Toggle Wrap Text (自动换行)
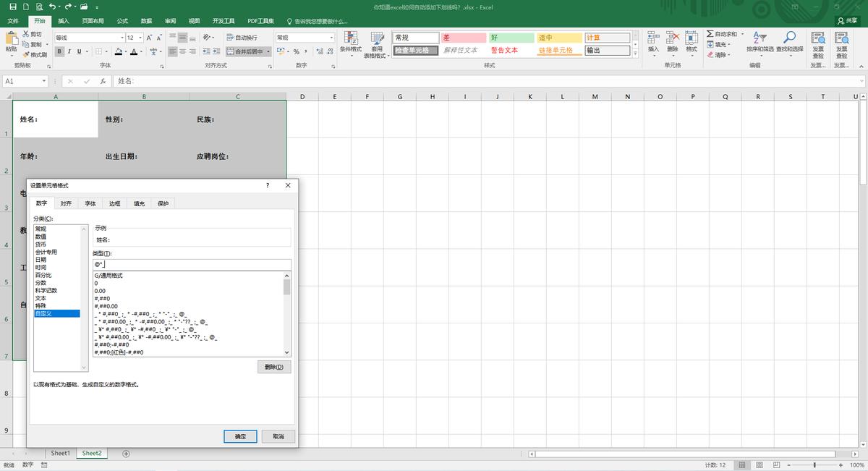Viewport: 868px width, 471px height. [242, 38]
